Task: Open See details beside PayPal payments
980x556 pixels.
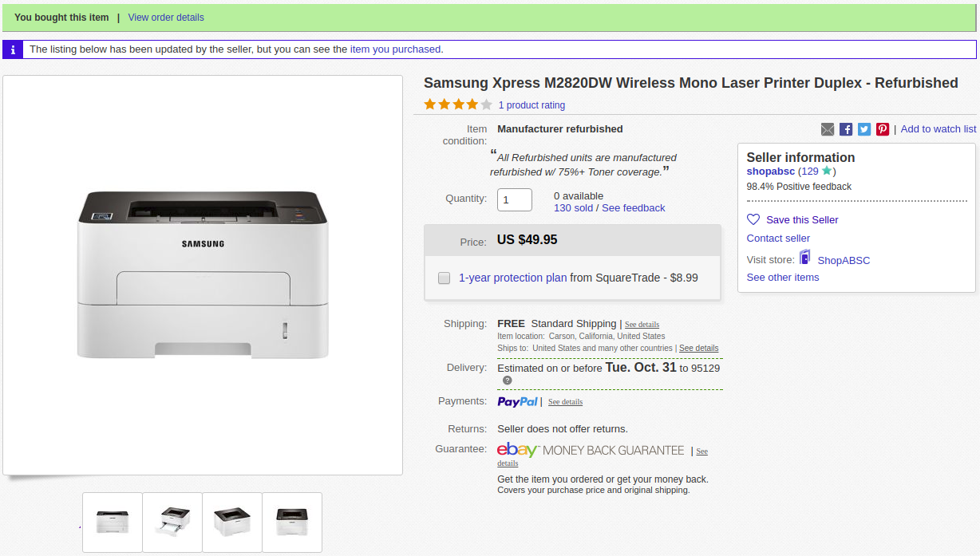Action: (565, 402)
